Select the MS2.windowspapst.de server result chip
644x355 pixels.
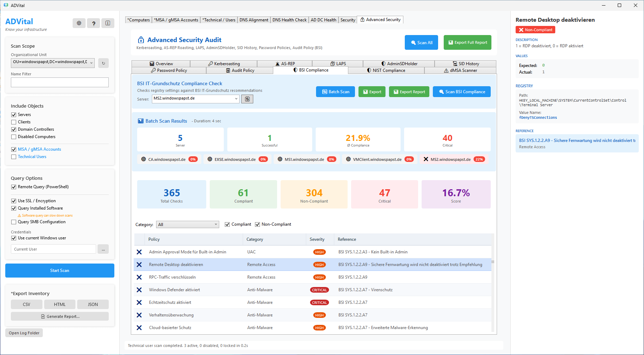tap(454, 159)
